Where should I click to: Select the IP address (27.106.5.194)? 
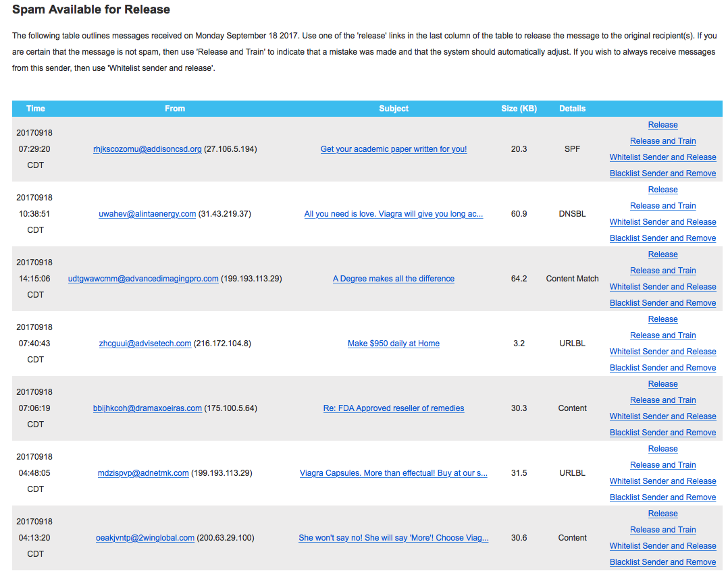[231, 149]
